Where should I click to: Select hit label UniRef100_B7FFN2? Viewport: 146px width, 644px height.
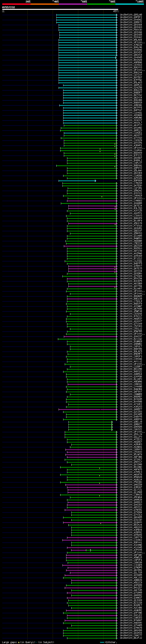[x=131, y=80]
